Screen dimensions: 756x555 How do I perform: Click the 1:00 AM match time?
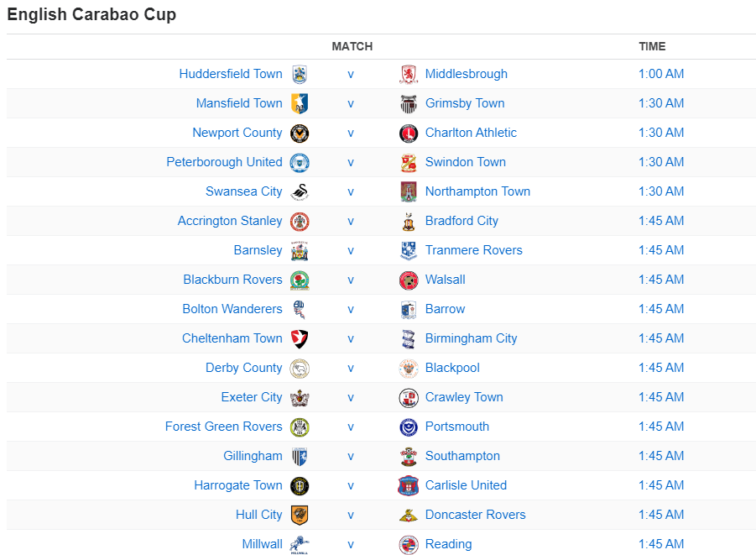click(x=661, y=74)
